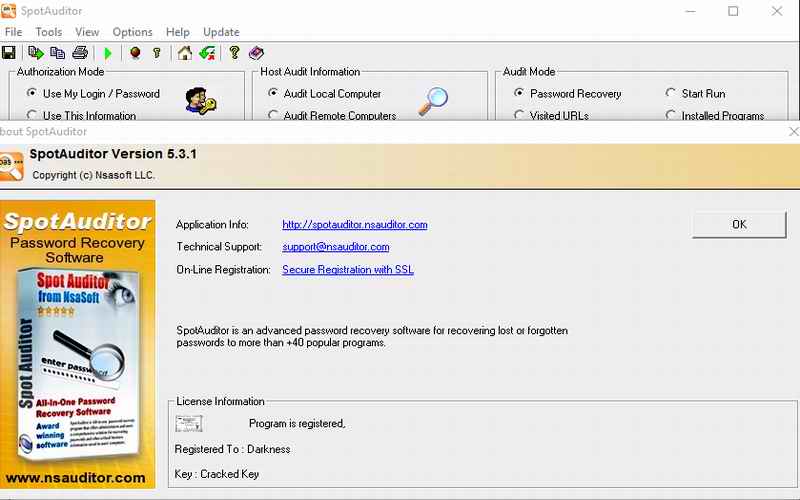Click the yellow question mark help icon
Viewport: 800px width, 500px height.
click(x=234, y=53)
